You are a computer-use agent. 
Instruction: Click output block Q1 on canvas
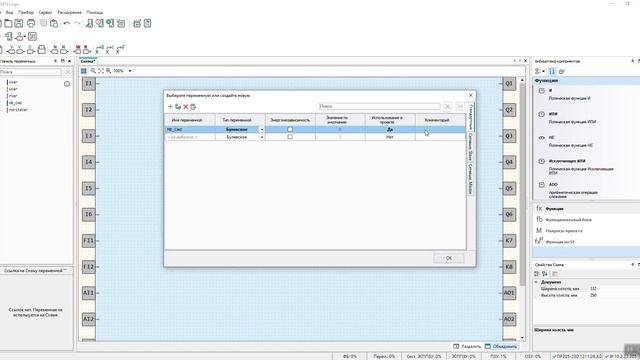click(x=509, y=84)
